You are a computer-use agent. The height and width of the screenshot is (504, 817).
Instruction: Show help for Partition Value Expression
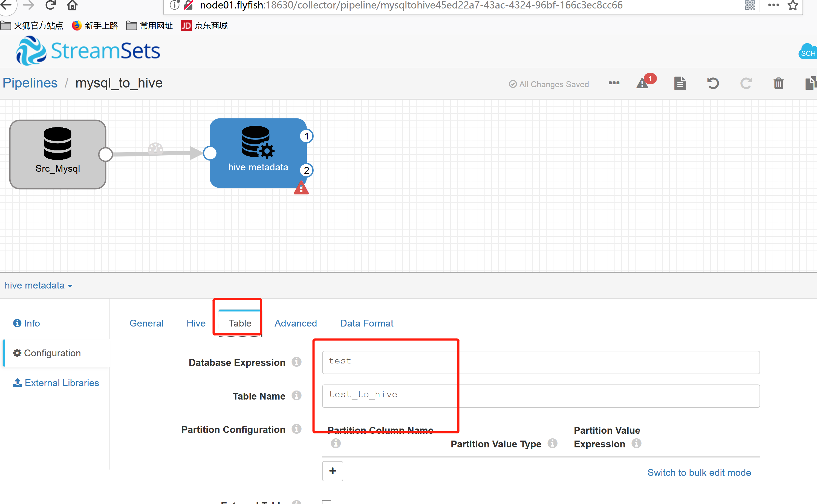click(636, 443)
